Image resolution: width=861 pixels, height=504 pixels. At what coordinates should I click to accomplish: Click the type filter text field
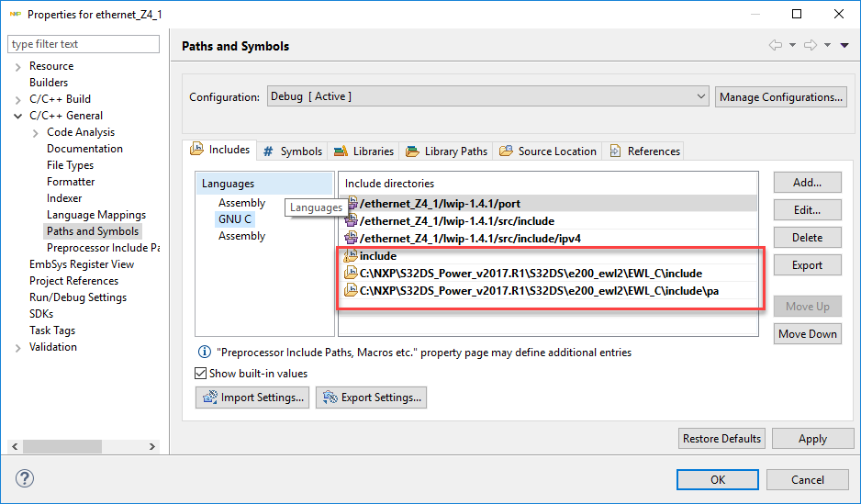[x=84, y=44]
